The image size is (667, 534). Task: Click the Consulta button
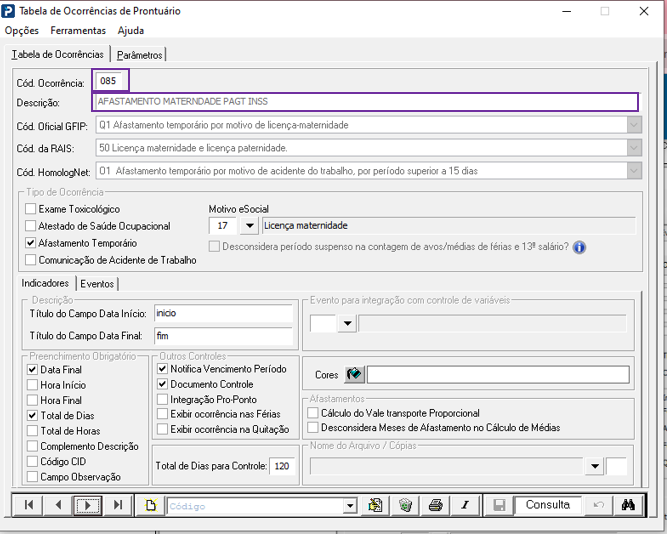pyautogui.click(x=547, y=505)
